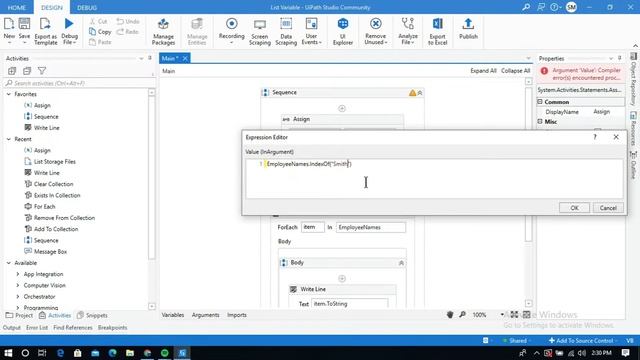Screen dimensions: 640x360
Task: Open Windows Start menu
Action: [8, 353]
